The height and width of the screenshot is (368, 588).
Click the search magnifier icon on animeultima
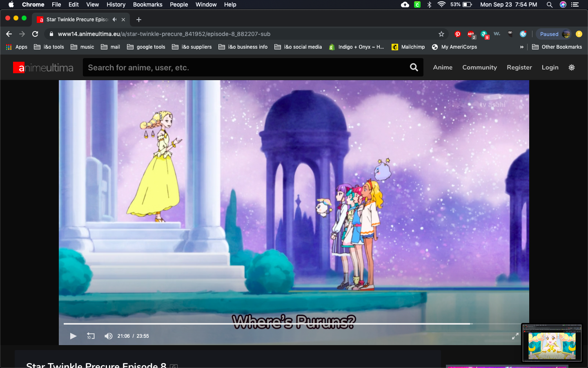(414, 67)
